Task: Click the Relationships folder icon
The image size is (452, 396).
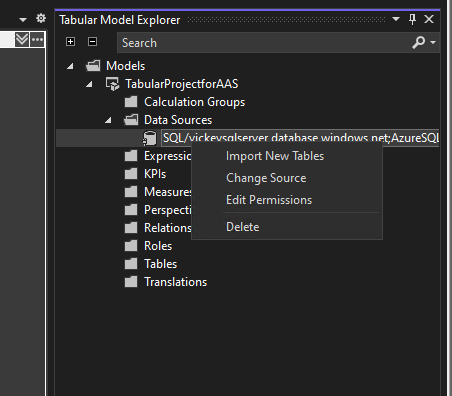Action: [x=131, y=228]
